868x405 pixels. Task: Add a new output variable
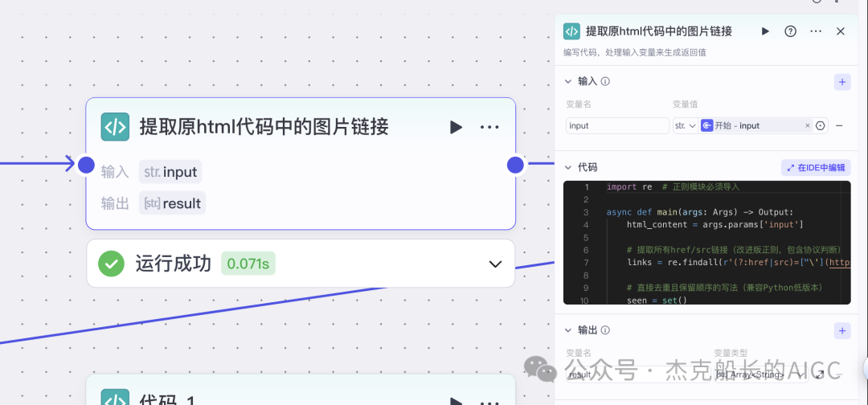[842, 331]
